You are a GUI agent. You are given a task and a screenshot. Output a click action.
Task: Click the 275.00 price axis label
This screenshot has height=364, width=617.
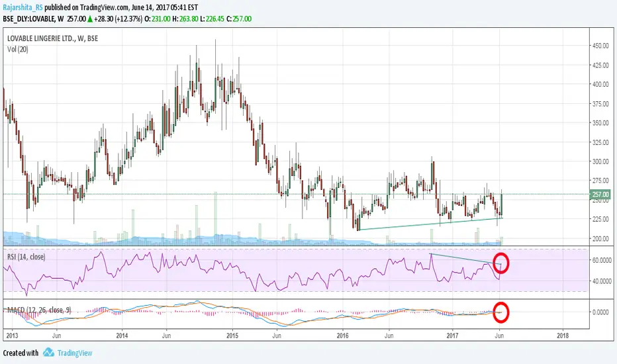(x=601, y=181)
